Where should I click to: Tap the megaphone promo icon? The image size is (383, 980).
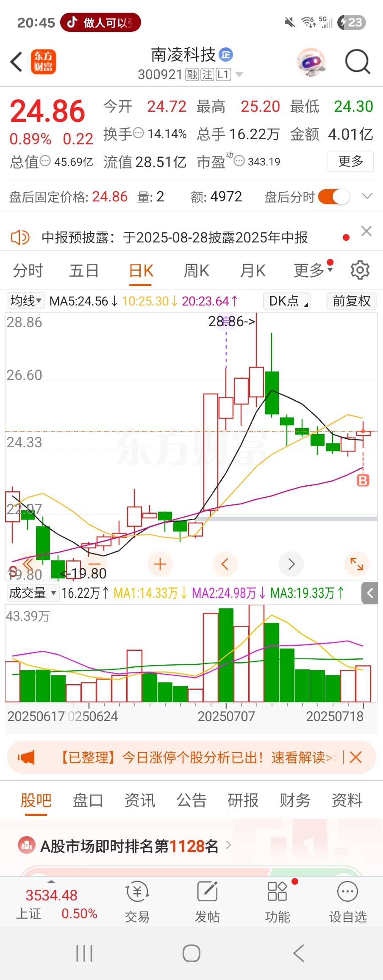tap(26, 757)
